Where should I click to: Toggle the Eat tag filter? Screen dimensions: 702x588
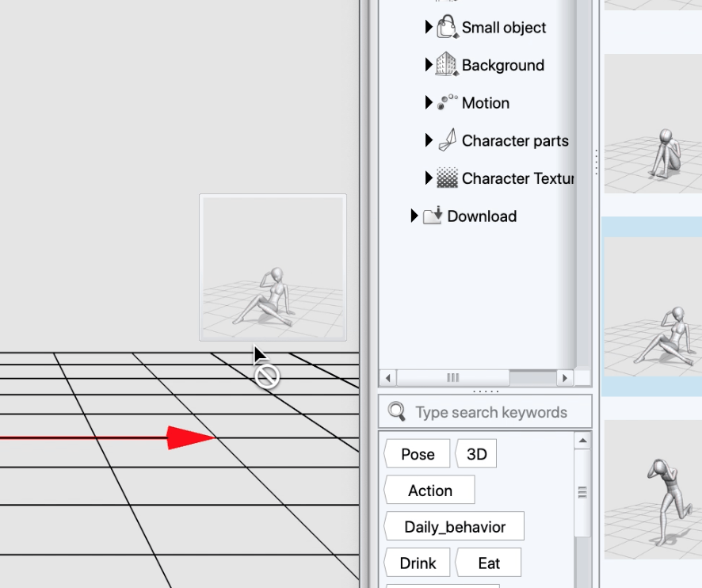click(x=487, y=562)
